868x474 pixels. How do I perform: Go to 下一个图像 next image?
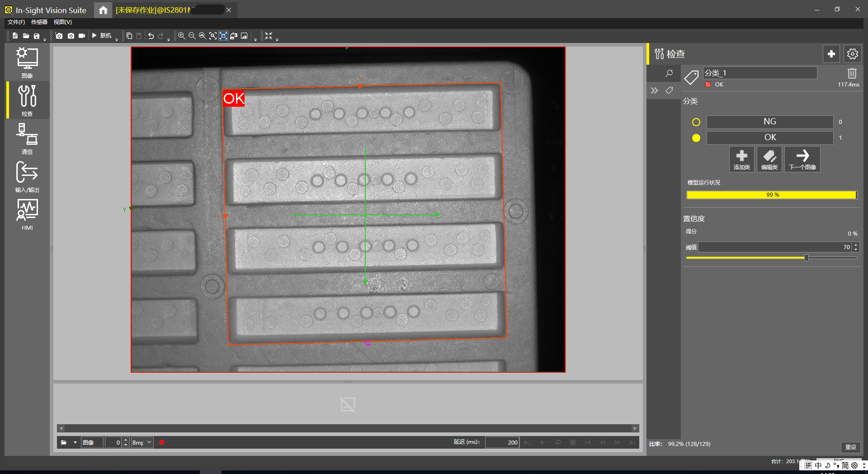click(802, 159)
